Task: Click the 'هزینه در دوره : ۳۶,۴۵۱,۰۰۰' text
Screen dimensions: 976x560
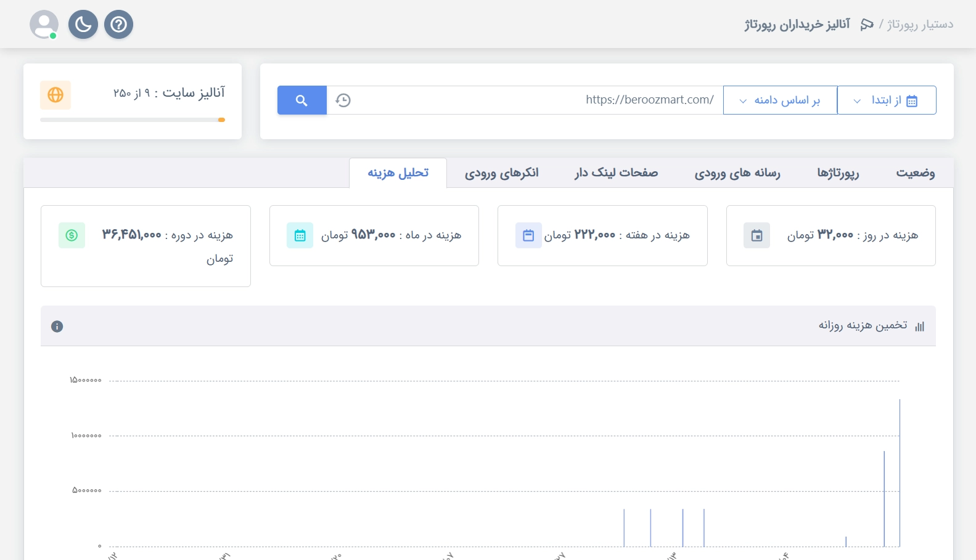Action: [168, 235]
